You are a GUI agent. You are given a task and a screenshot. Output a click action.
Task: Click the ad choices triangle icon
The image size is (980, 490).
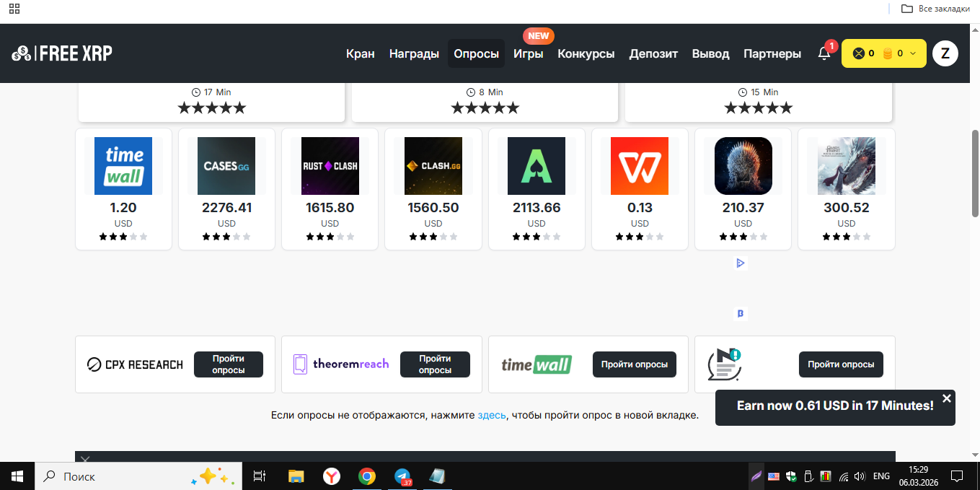[741, 263]
